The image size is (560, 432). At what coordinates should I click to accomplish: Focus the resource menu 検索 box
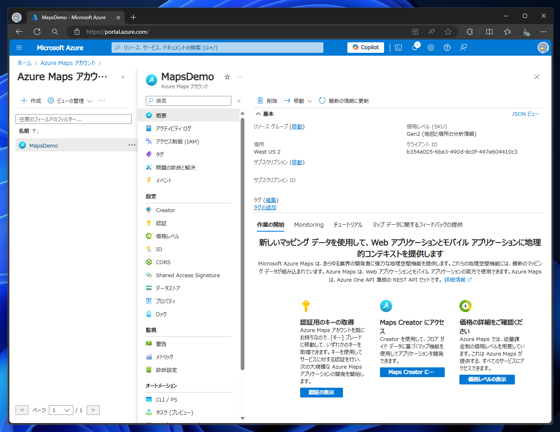(x=188, y=101)
